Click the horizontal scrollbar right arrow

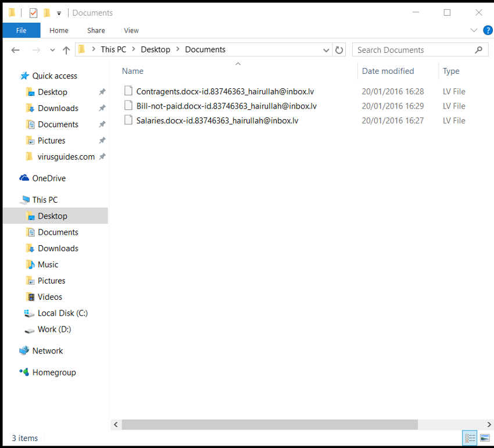point(489,424)
